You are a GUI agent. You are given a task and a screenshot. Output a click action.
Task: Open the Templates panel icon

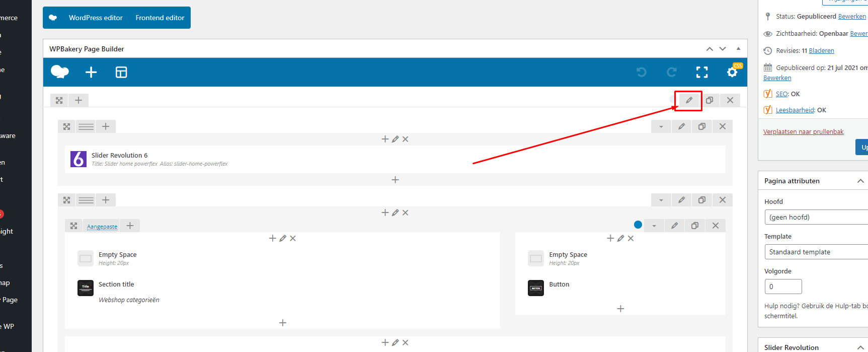pos(121,73)
